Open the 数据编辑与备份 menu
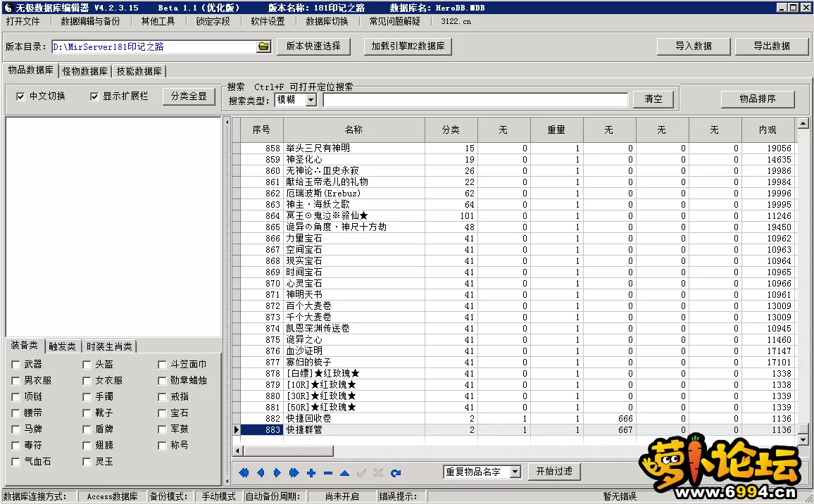Screen dimensions: 814x504 coord(90,21)
